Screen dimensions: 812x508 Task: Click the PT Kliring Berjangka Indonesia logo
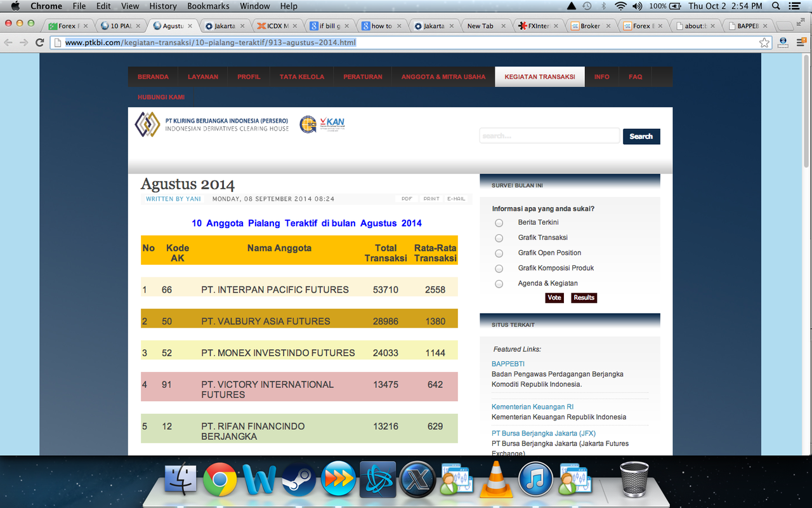click(212, 124)
